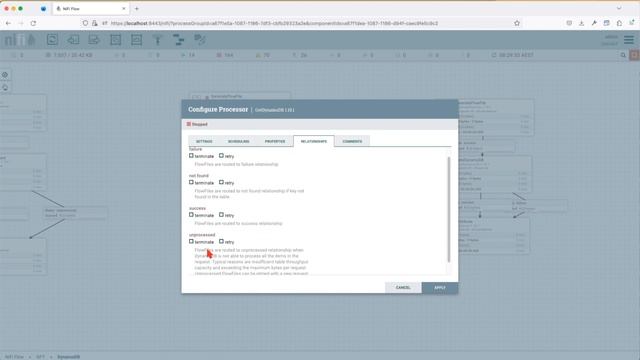
Task: Click the Stopped status indicator in dialog
Action: (198, 124)
